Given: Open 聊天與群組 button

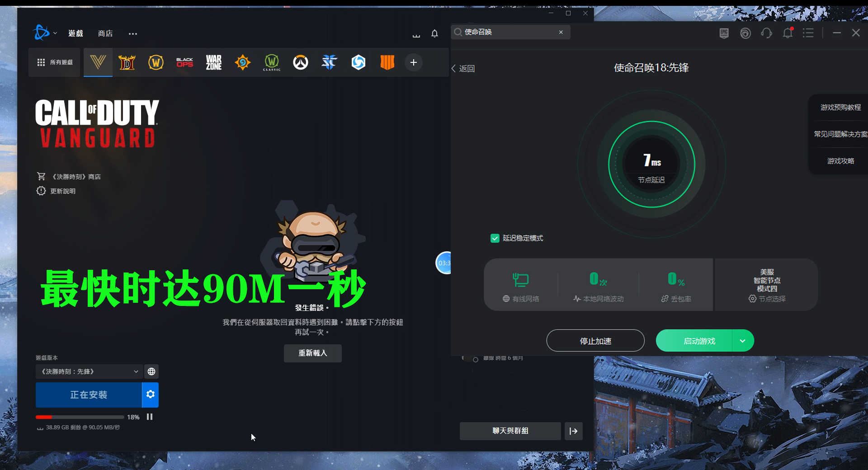Looking at the screenshot, I should 510,431.
